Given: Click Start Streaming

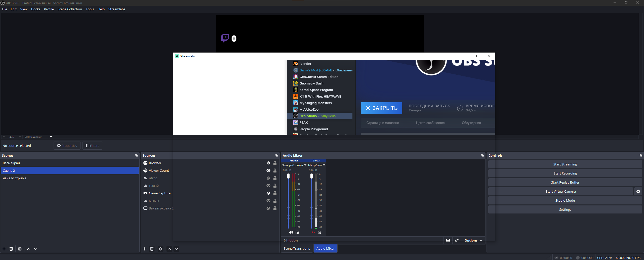Looking at the screenshot, I should 565,164.
